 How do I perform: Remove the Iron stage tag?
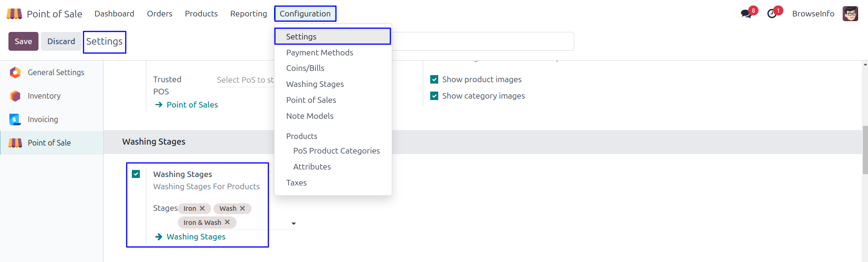[x=202, y=208]
